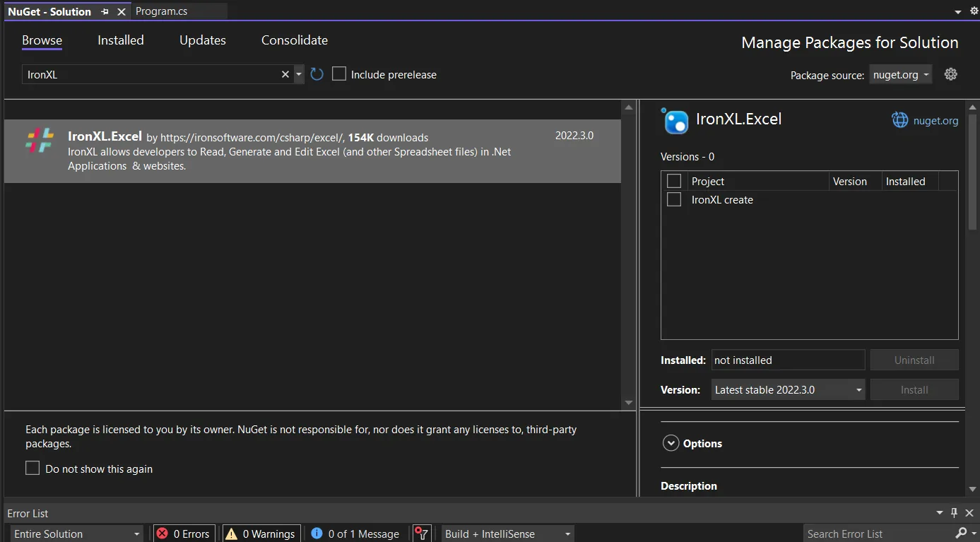
Task: Click the Install button
Action: pyautogui.click(x=914, y=390)
